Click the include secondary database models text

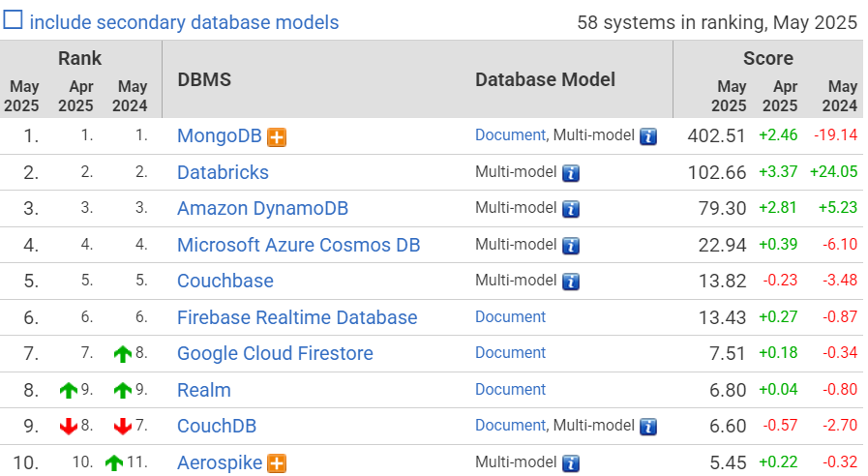click(x=184, y=21)
